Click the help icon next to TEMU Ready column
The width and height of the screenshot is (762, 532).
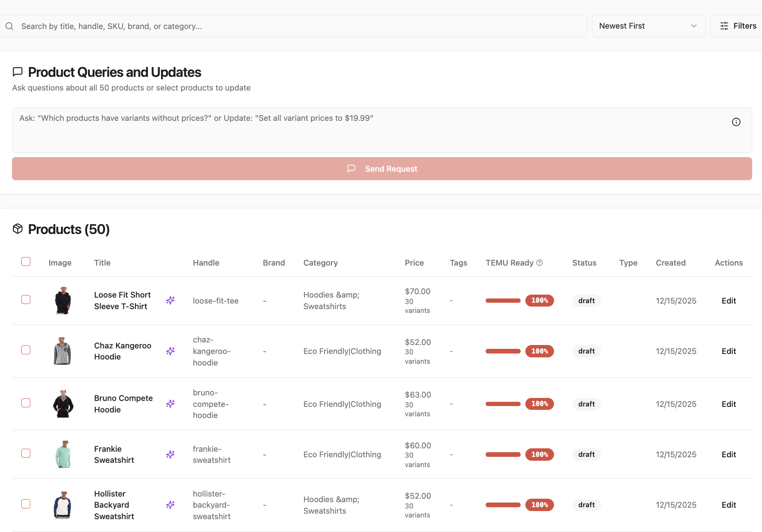(540, 263)
